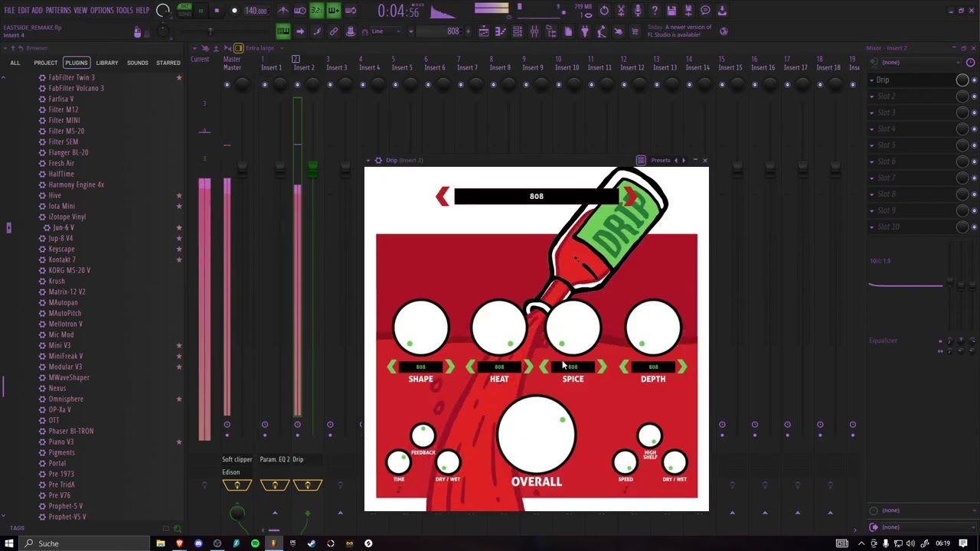Screen dimensions: 980x551
Task: Click the shopping cart icon
Action: tap(635, 31)
